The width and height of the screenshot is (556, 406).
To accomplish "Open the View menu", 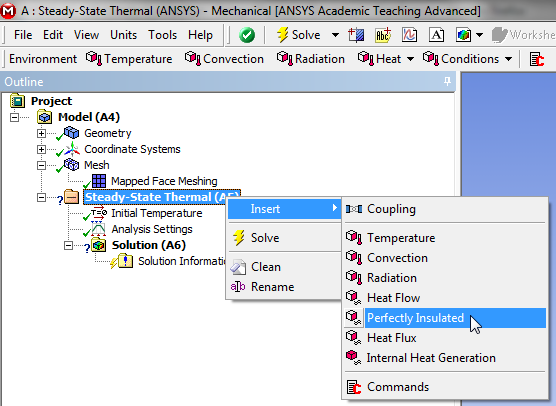I will coord(86,35).
